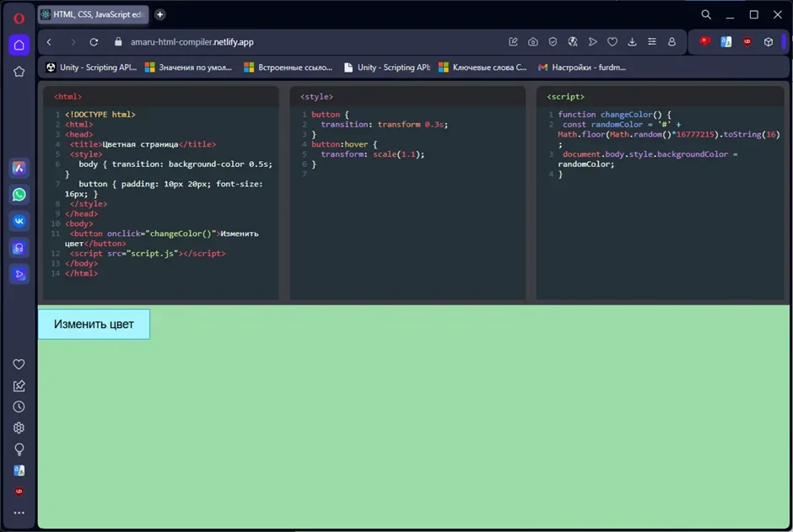Open the music player headphones icon

pyautogui.click(x=19, y=248)
